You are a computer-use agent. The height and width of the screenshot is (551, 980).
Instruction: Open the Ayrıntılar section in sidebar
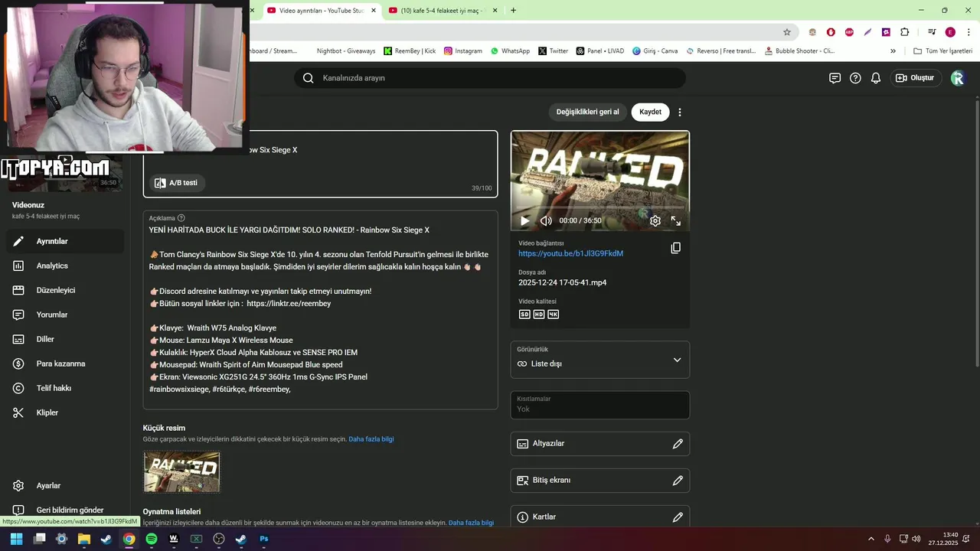point(65,241)
